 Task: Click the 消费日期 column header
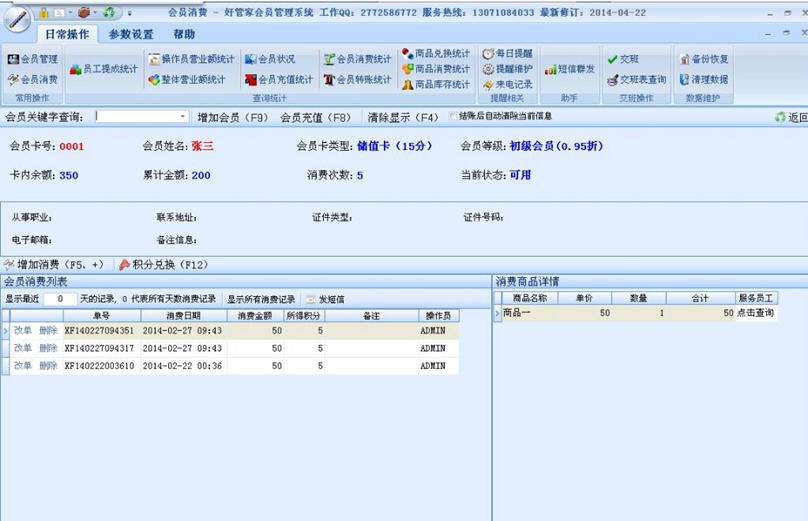[183, 315]
